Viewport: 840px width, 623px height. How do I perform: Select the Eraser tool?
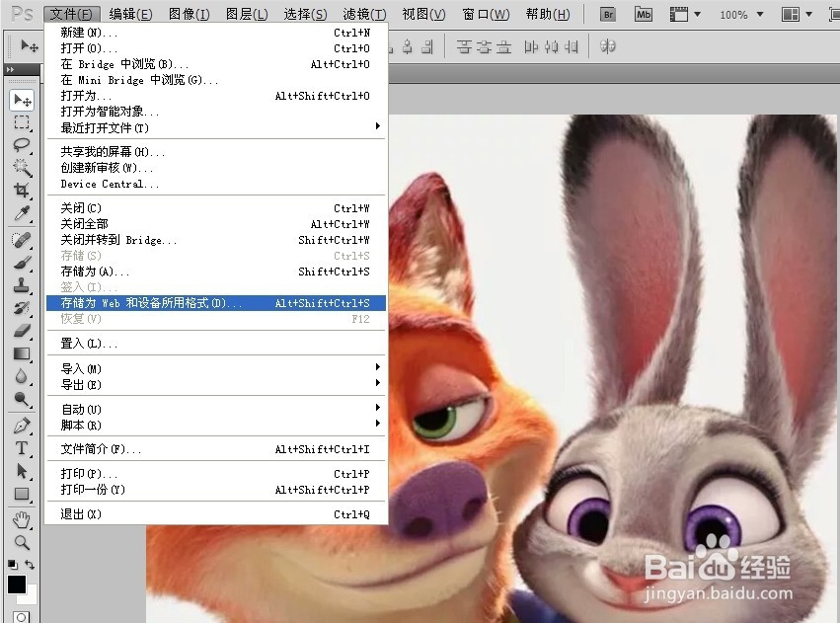pos(22,331)
